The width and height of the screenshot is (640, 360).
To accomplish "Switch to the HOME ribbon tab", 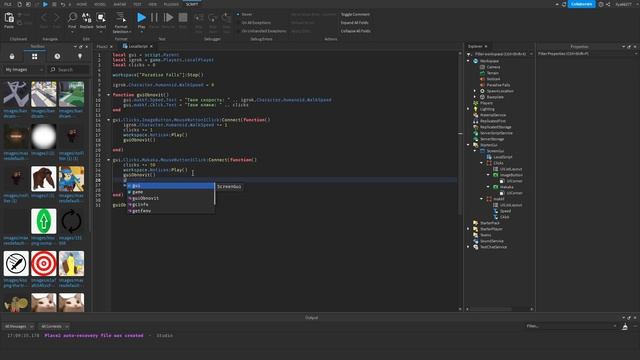I will (x=82, y=4).
